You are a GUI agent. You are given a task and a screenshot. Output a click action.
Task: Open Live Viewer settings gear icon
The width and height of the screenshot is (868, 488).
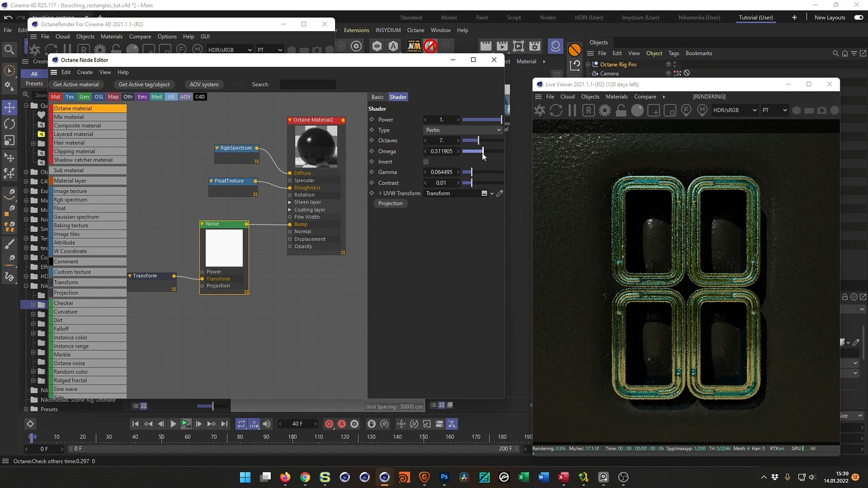coord(605,110)
